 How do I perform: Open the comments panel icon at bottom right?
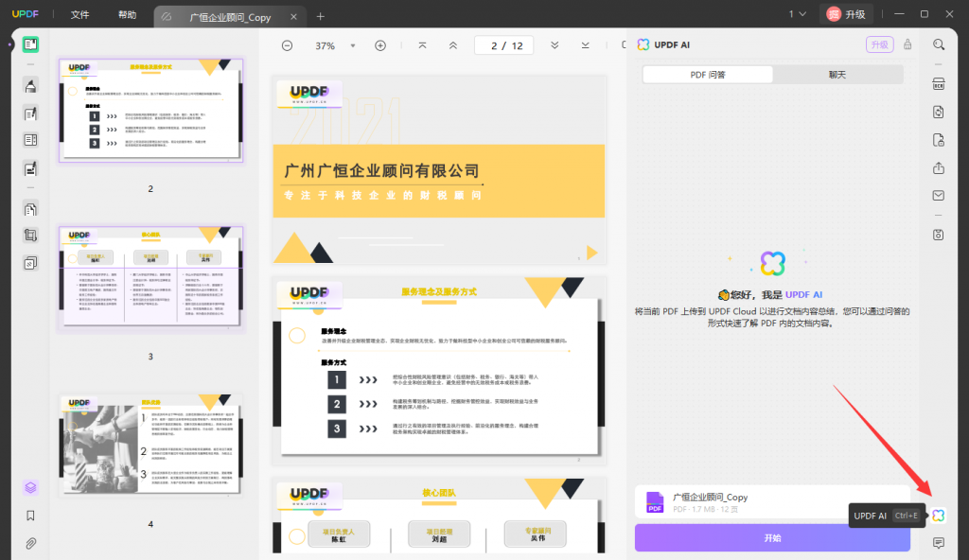pyautogui.click(x=938, y=543)
